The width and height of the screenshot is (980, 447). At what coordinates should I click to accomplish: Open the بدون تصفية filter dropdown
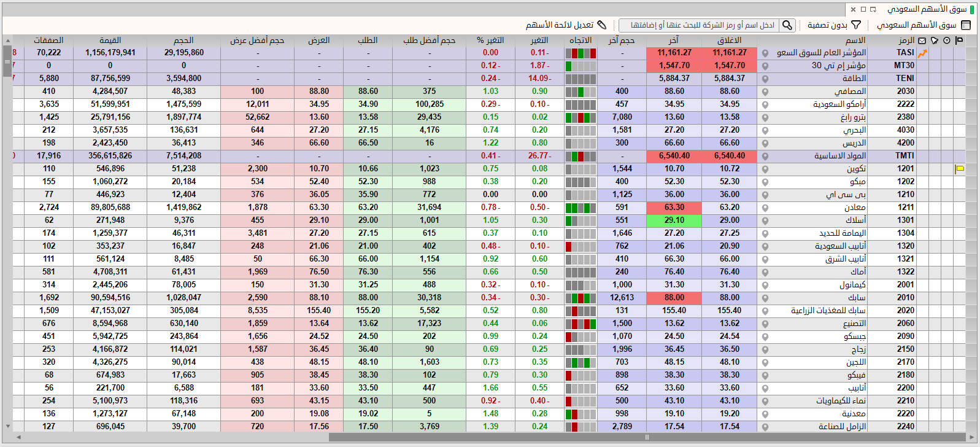point(835,25)
